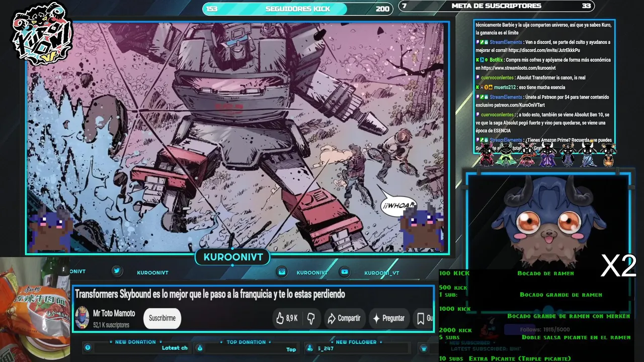This screenshot has height=362, width=644.
Task: Click the KuroOni VT graffiti logo
Action: pos(43,34)
